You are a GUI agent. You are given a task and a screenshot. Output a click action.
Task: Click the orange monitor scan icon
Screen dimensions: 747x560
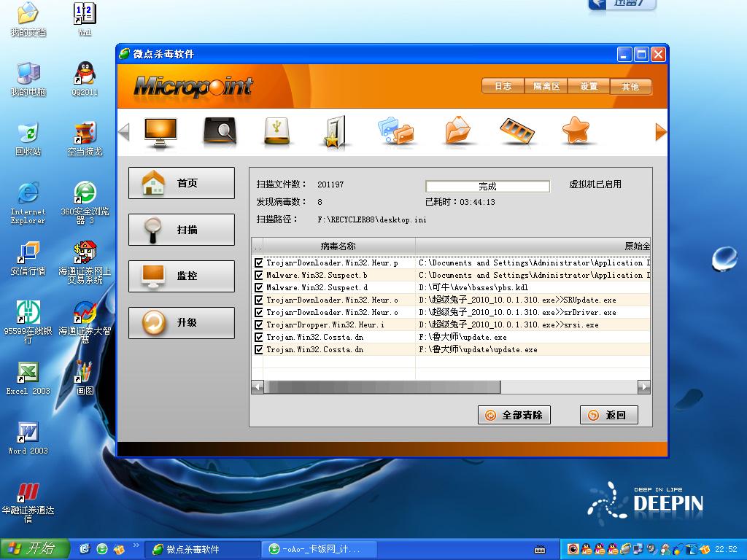tap(160, 132)
